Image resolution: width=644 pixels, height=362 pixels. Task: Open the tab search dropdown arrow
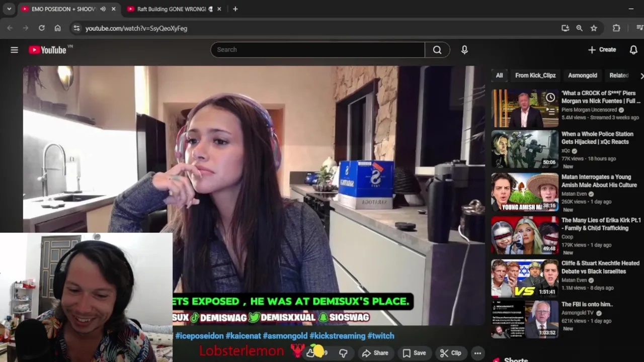pos(9,9)
